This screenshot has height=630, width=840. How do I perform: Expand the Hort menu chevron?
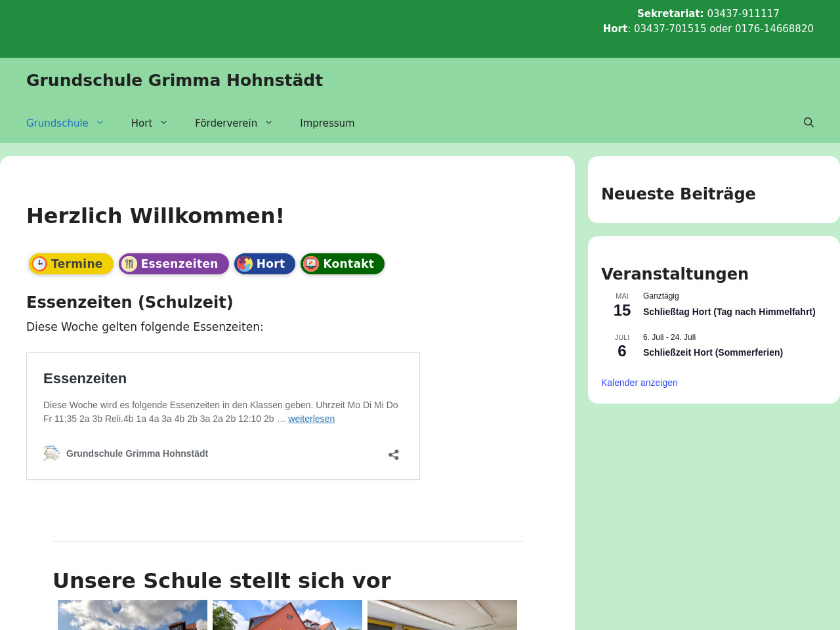pyautogui.click(x=164, y=123)
